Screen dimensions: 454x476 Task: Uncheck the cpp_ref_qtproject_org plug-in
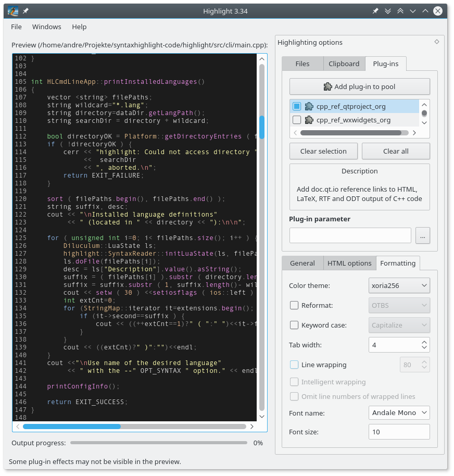click(297, 106)
